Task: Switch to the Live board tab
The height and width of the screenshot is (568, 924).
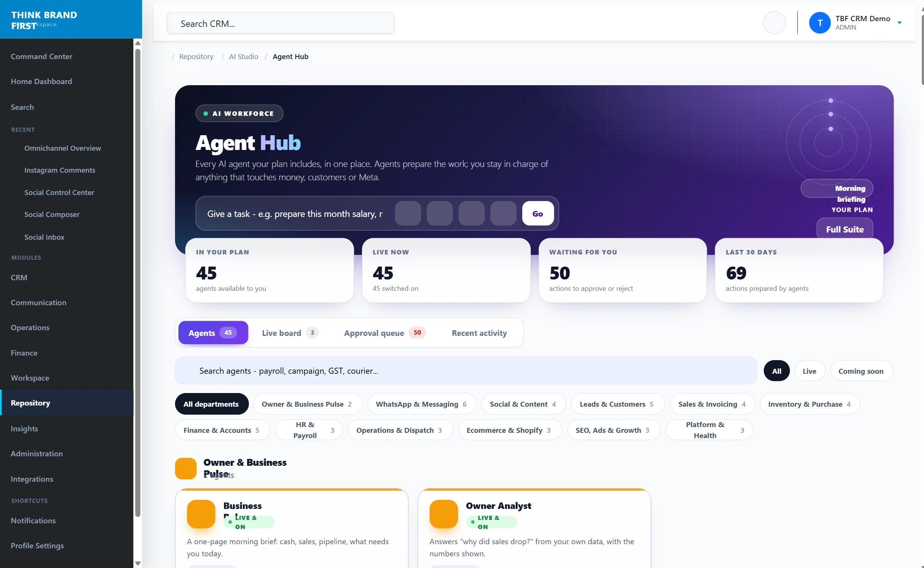Action: [290, 333]
